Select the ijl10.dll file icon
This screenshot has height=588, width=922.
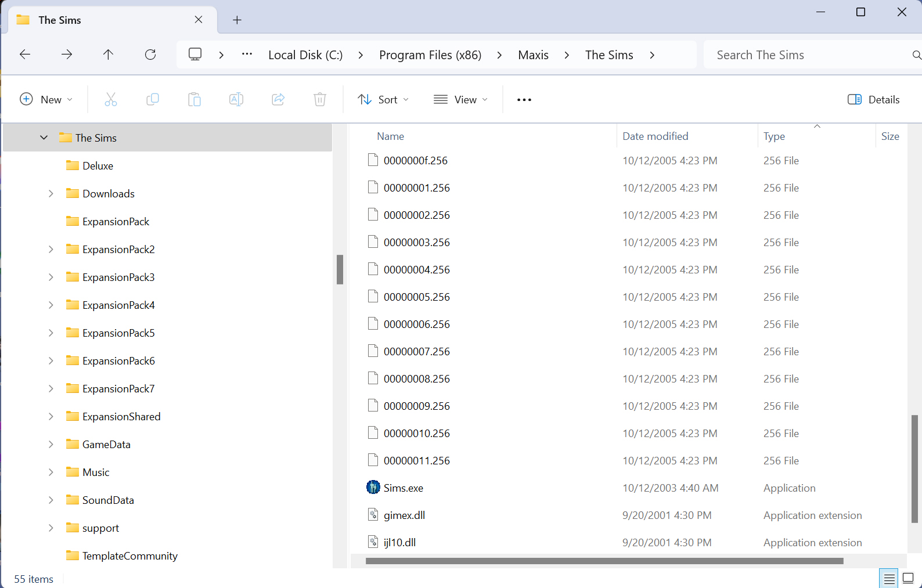point(373,542)
